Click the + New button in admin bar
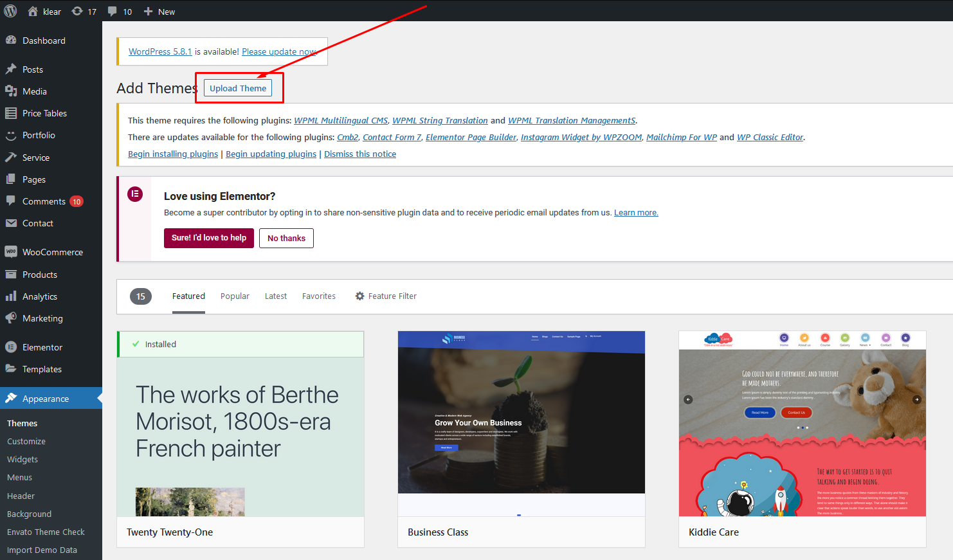Viewport: 953px width, 560px height. (159, 12)
